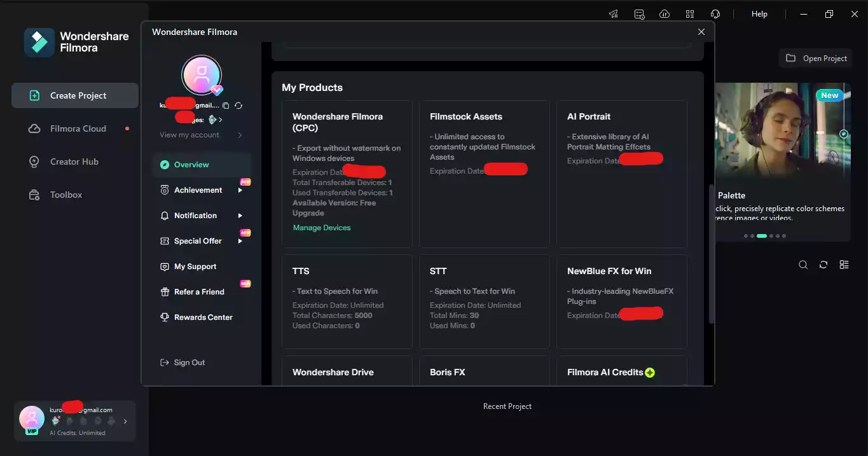This screenshot has height=456, width=868.
Task: Click the headset support icon
Action: tap(715, 14)
